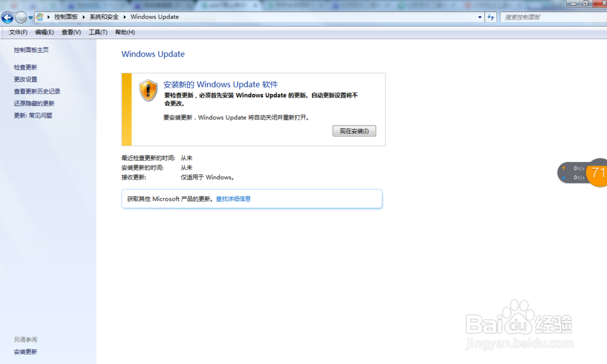The image size is (607, 364).
Task: Click the 仅适用于 Windows。 text
Action: (208, 177)
